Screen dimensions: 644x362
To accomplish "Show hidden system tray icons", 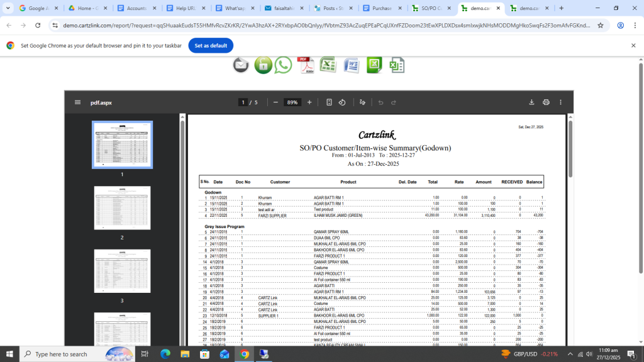I will [570, 354].
